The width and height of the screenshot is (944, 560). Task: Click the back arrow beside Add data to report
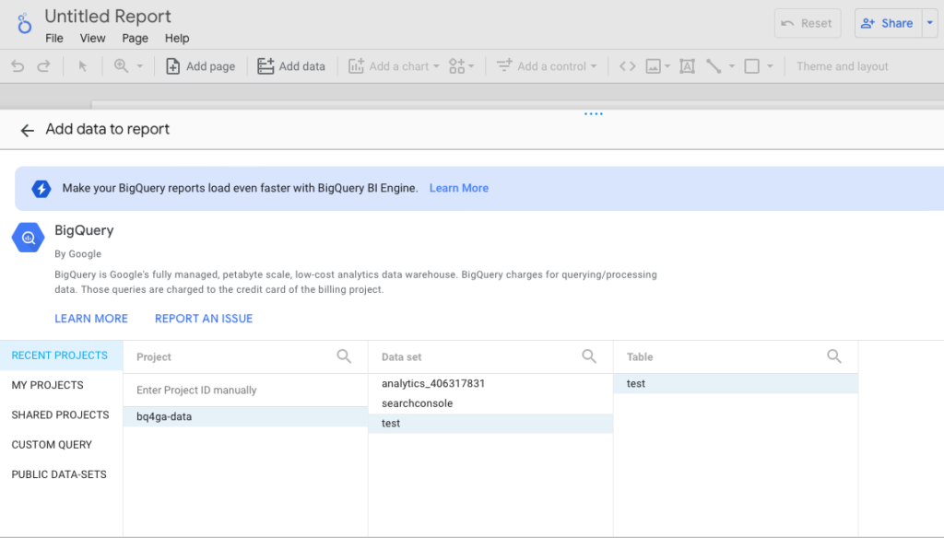pos(27,130)
